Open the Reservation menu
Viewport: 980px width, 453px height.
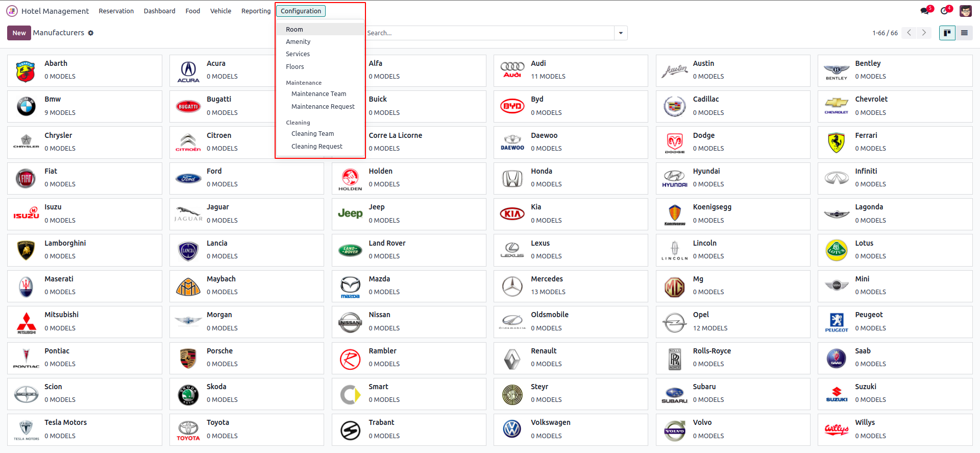click(x=116, y=11)
